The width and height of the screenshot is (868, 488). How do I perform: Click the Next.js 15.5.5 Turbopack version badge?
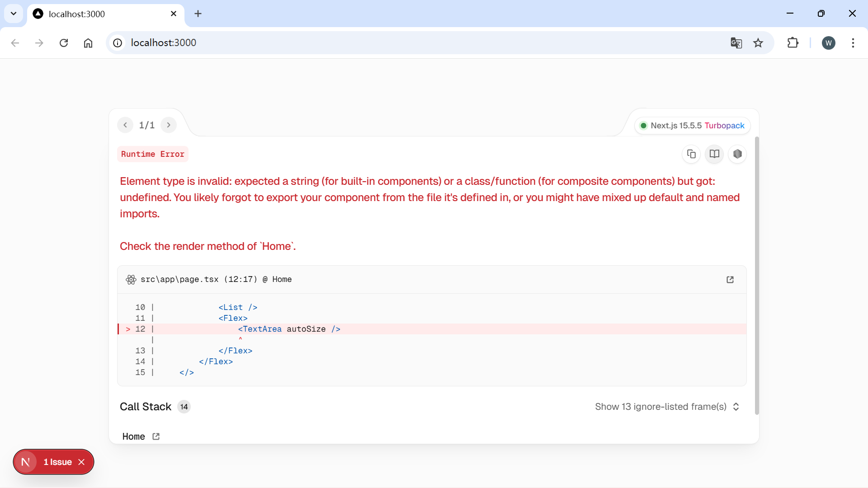[x=692, y=126]
